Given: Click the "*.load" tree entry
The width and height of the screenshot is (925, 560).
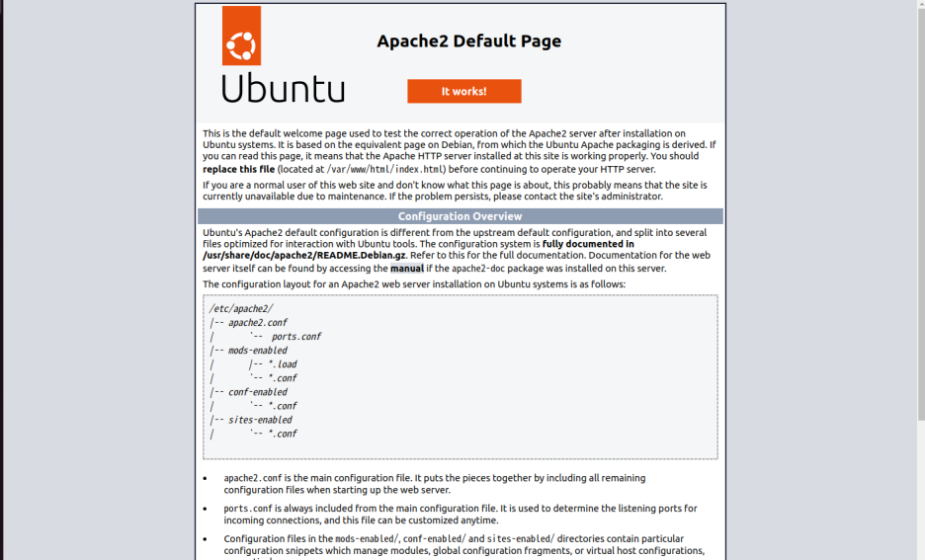Looking at the screenshot, I should click(283, 364).
